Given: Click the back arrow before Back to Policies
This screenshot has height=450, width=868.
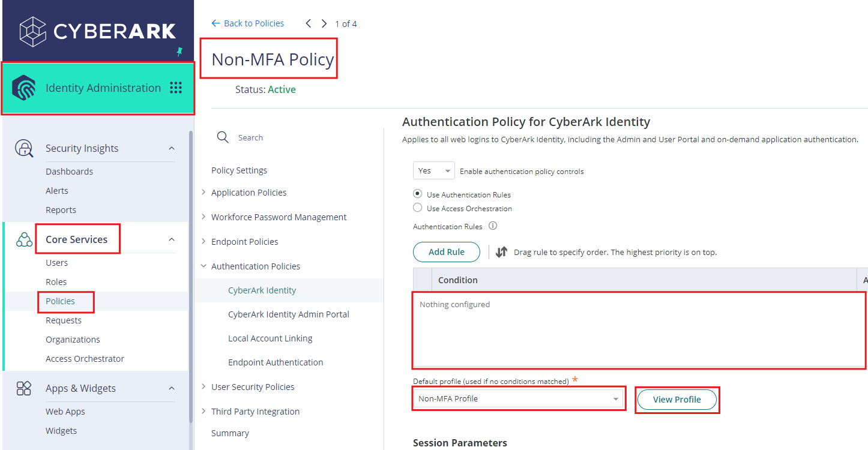Looking at the screenshot, I should point(216,23).
